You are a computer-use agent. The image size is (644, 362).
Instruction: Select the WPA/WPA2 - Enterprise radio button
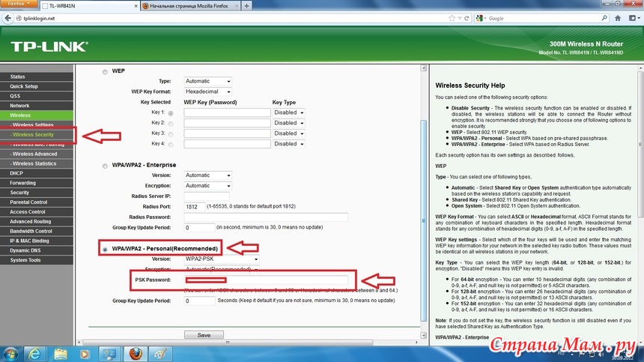(105, 166)
